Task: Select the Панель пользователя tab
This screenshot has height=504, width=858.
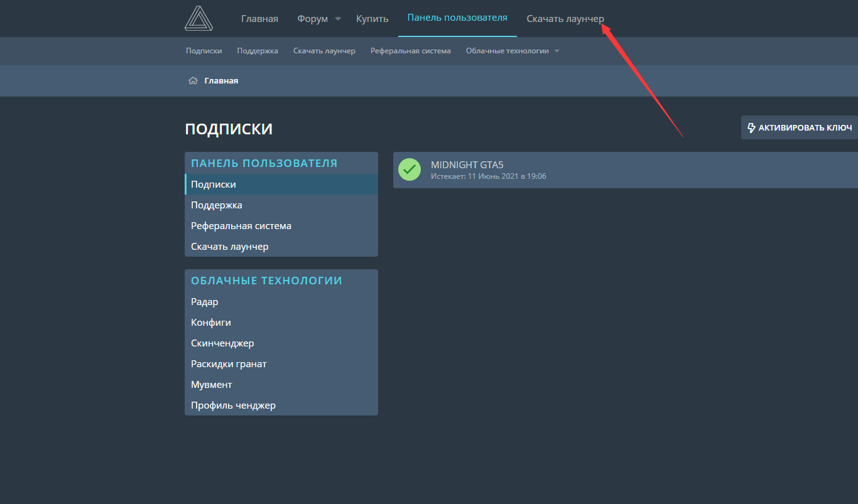Action: 457,18
